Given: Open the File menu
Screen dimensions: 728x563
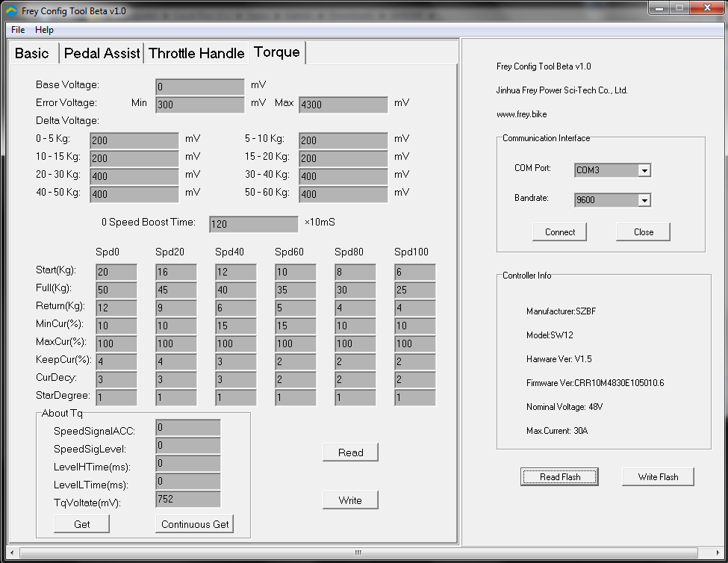Looking at the screenshot, I should [16, 30].
